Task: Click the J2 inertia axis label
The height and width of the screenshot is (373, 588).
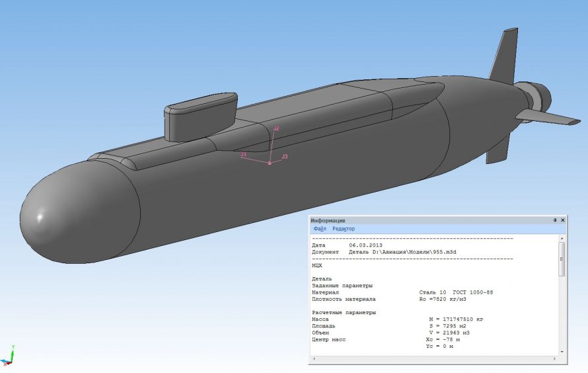Action: tap(276, 128)
